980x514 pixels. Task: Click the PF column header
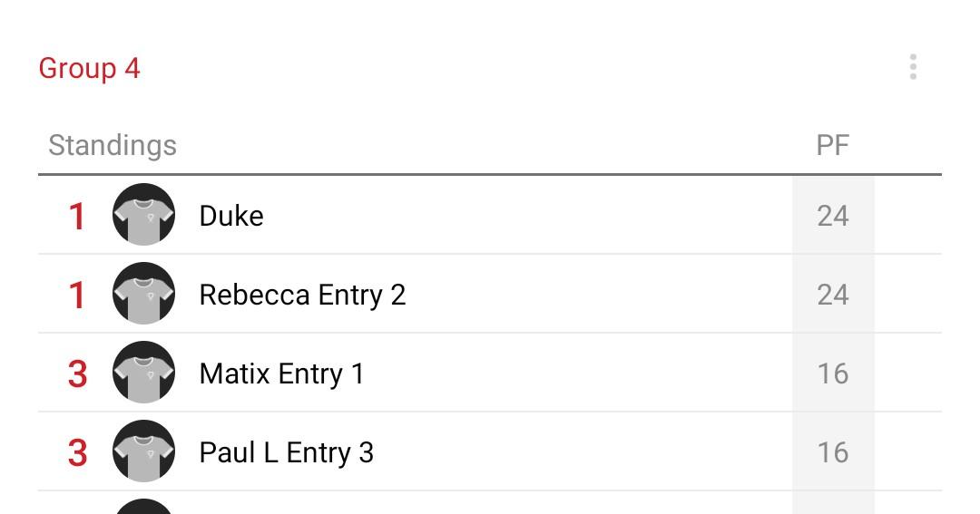832,145
